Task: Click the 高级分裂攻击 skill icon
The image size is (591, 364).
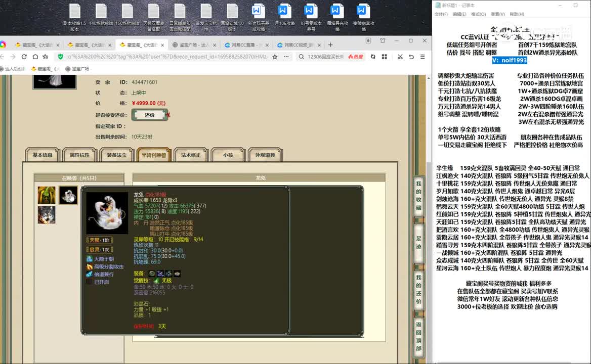Action: coord(90,266)
